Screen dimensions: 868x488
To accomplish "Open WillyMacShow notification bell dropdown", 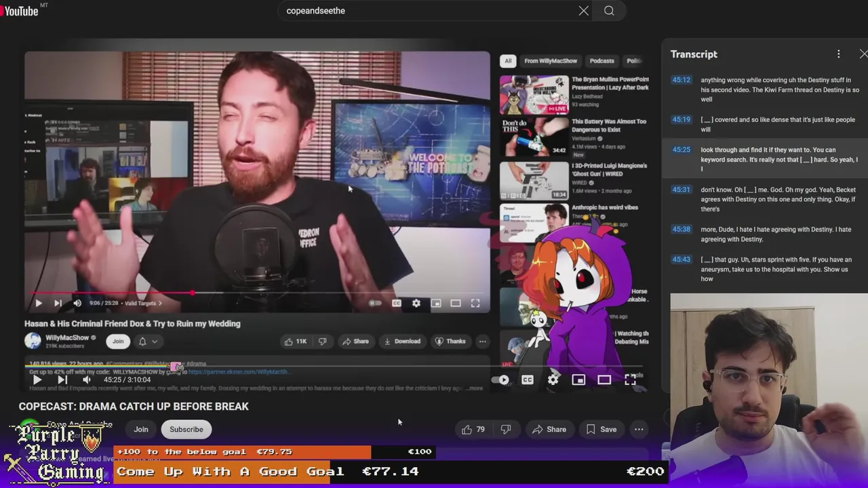I will pos(148,342).
